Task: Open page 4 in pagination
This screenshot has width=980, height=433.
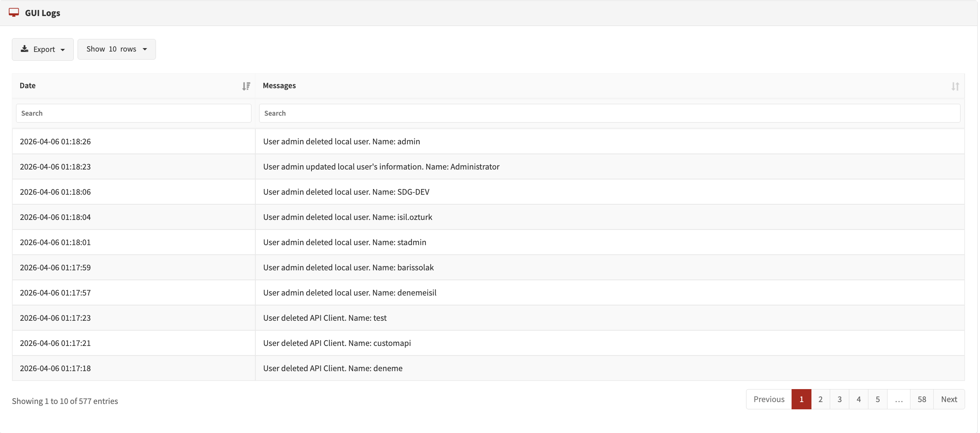Action: [858, 399]
